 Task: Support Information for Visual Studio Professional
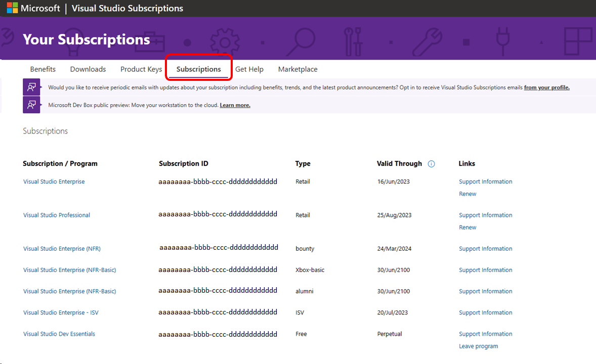[485, 215]
